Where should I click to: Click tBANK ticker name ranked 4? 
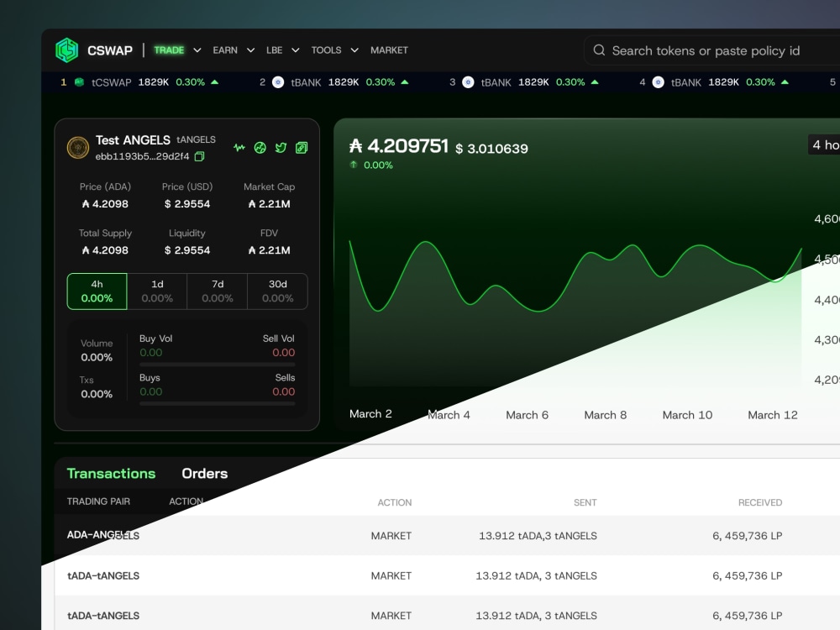tap(686, 82)
